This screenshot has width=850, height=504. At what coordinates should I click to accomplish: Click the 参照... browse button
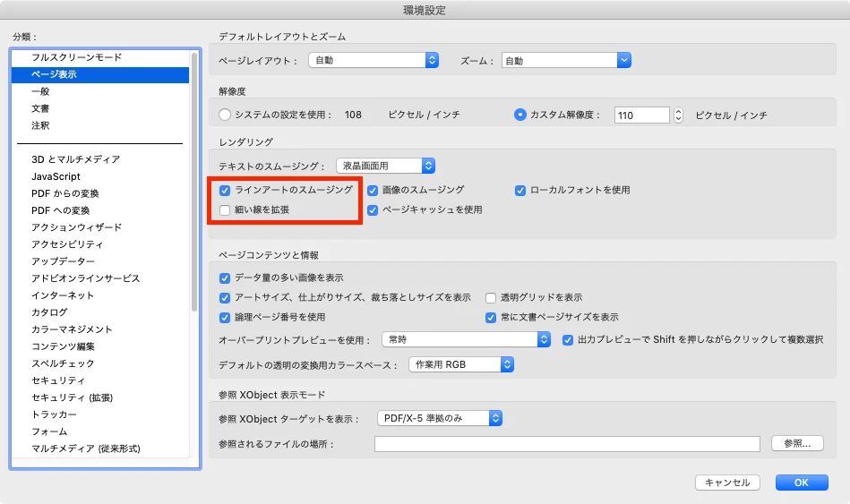pos(797,443)
